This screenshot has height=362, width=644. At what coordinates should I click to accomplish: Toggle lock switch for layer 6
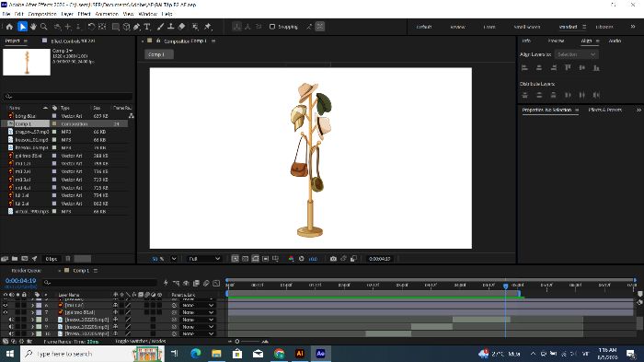click(x=24, y=305)
